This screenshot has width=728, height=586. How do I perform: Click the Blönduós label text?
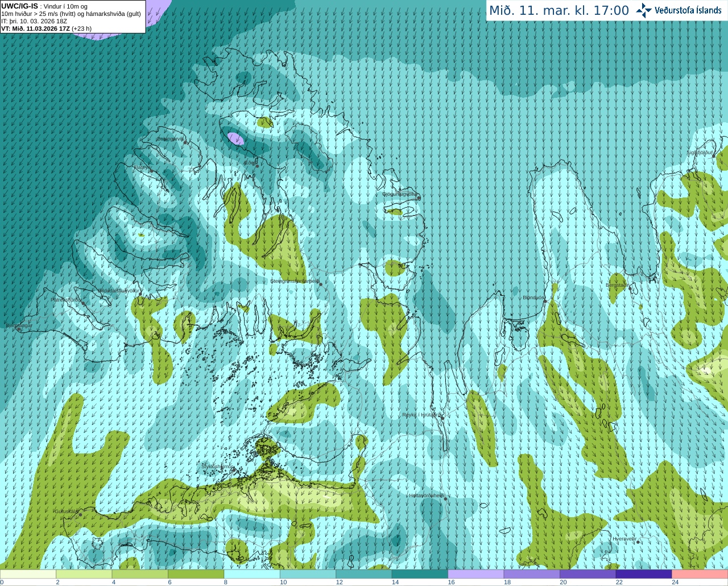533,298
